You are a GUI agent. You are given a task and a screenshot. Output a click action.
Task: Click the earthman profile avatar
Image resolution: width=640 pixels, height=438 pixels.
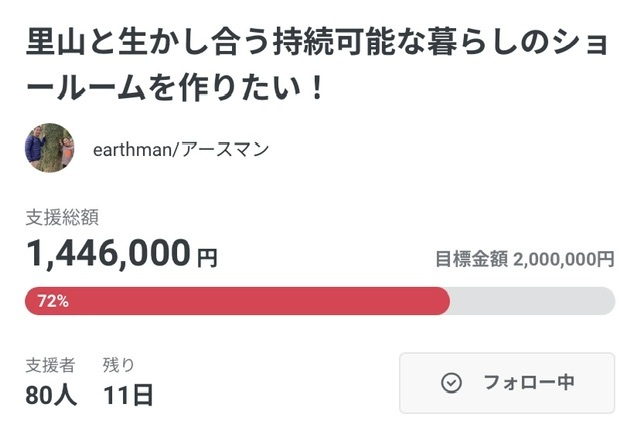[x=49, y=148]
